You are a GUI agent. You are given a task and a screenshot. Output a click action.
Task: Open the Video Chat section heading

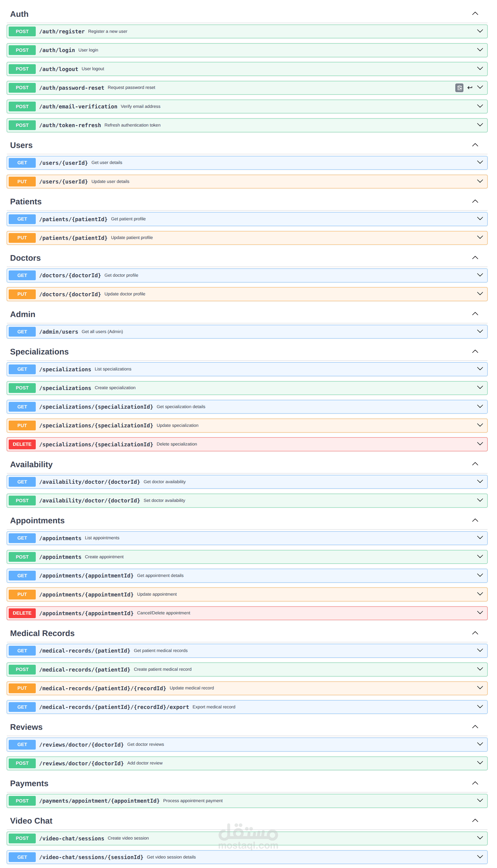click(31, 821)
